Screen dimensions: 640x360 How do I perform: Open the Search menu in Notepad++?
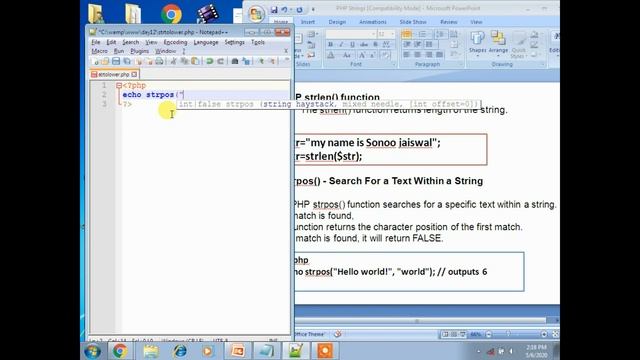[x=131, y=42]
